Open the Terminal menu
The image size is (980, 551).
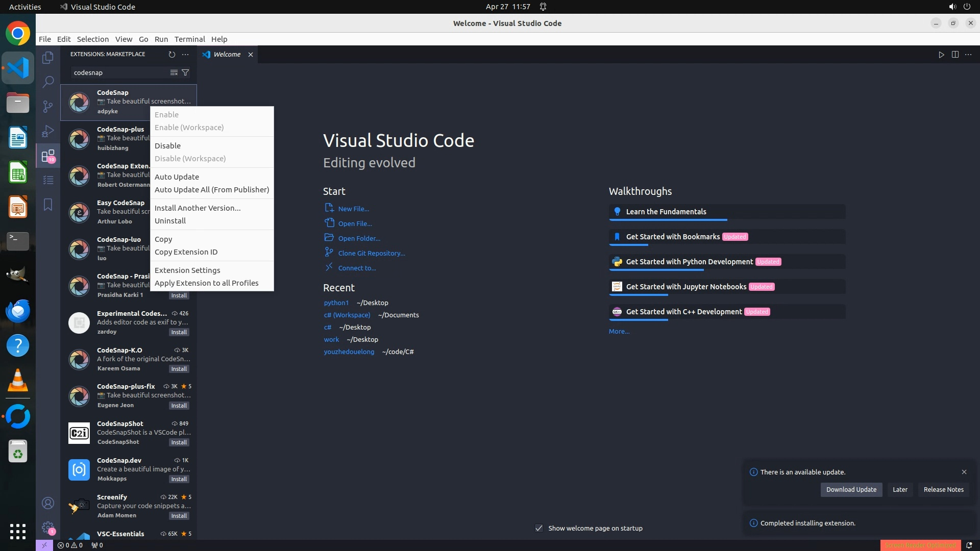(x=189, y=39)
